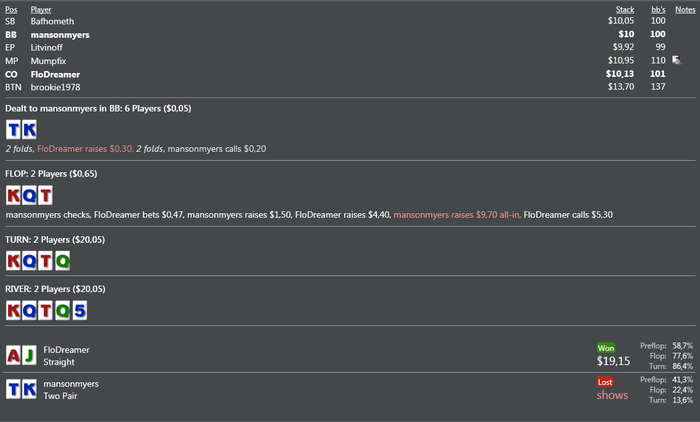Click Litvinoff's stack amount $9,92
Screen dimensions: 700x422
[x=623, y=47]
